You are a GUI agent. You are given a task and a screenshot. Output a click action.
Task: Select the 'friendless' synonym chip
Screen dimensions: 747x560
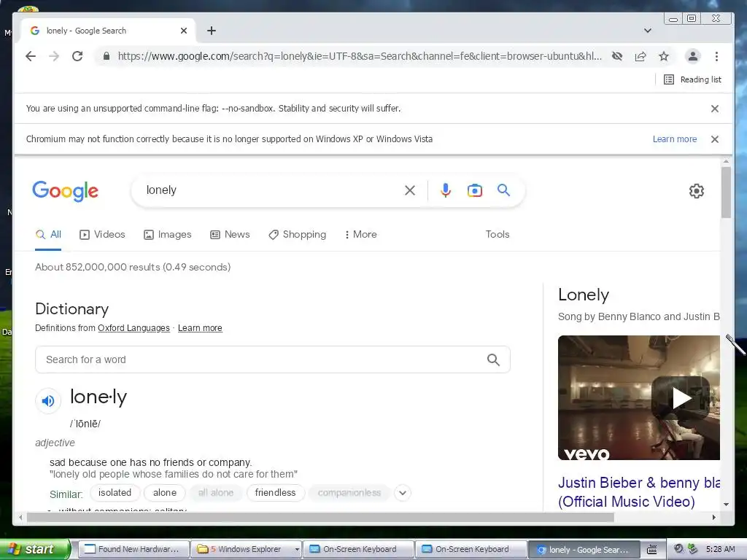click(x=275, y=493)
